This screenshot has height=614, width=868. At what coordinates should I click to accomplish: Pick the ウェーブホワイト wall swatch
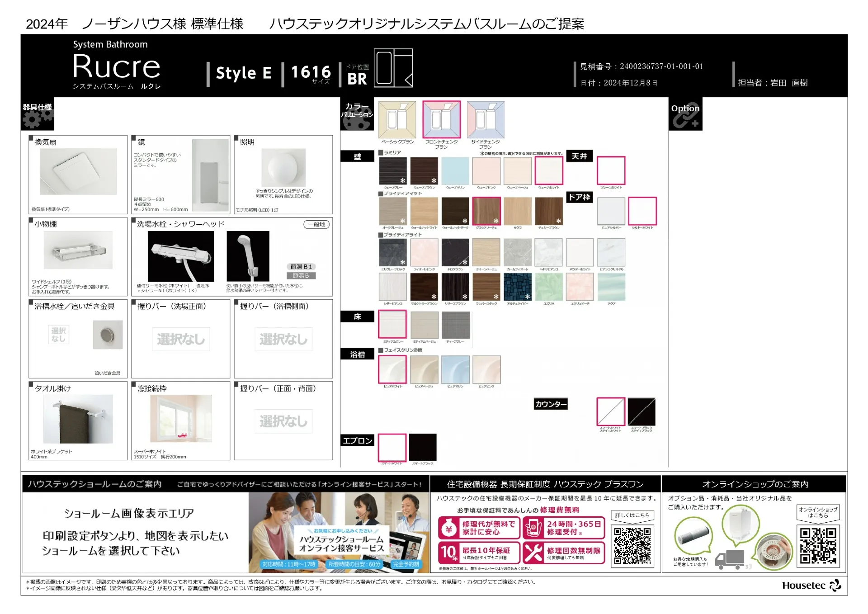[x=549, y=171]
